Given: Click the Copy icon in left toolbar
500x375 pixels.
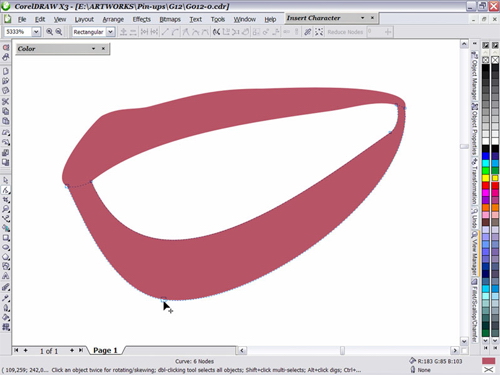Looking at the screenshot, I should click(x=6, y=111).
